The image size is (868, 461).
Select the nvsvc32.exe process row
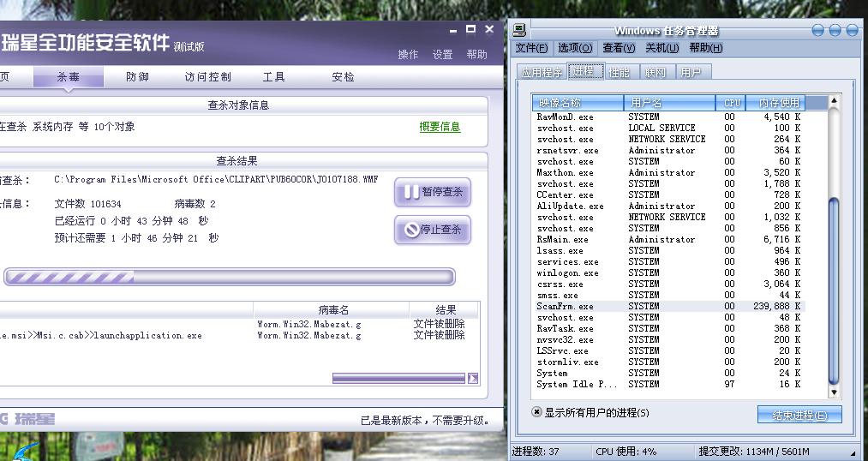668,340
